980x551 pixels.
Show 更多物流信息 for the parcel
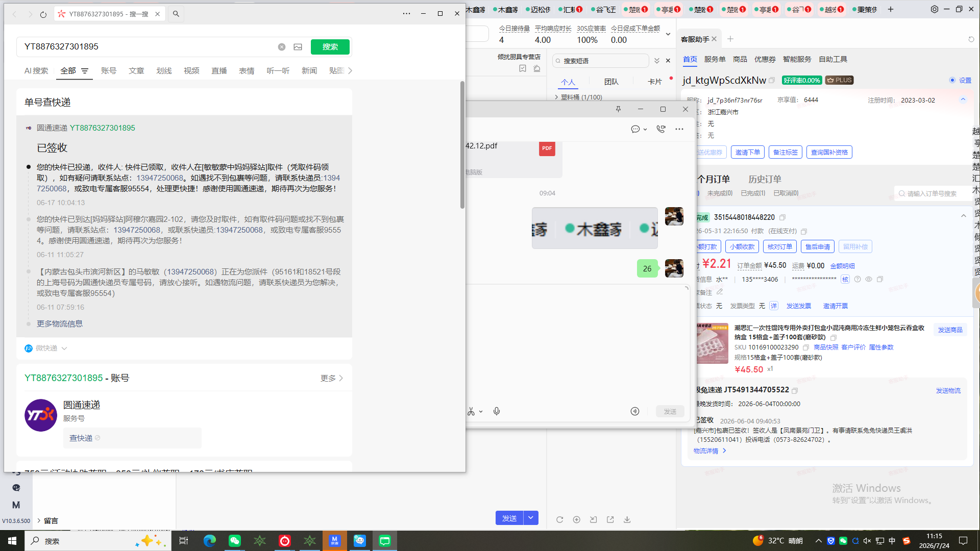[60, 324]
